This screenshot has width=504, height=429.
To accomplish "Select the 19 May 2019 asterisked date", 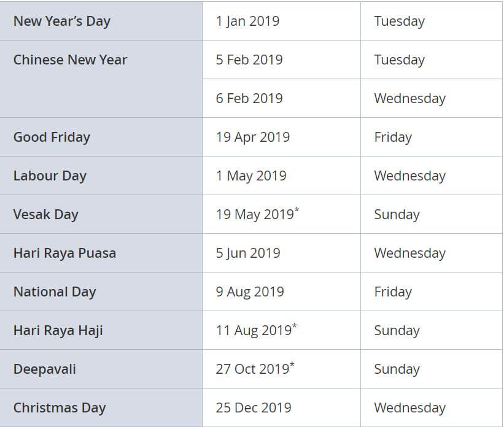I will click(x=257, y=214).
